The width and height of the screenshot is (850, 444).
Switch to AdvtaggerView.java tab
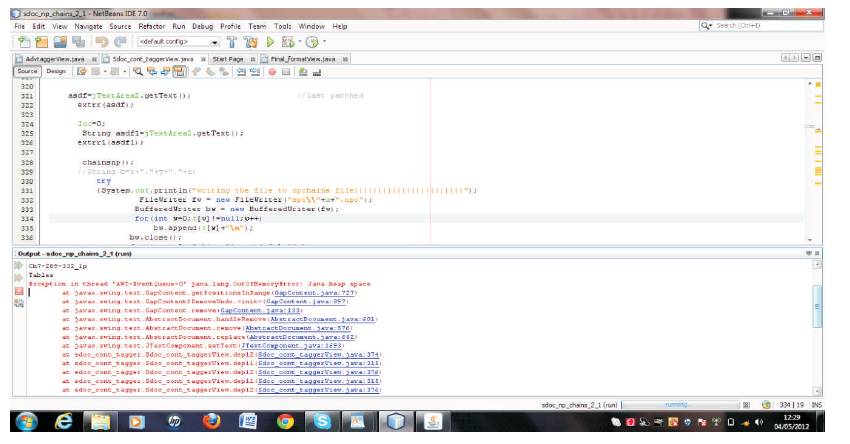coord(55,59)
